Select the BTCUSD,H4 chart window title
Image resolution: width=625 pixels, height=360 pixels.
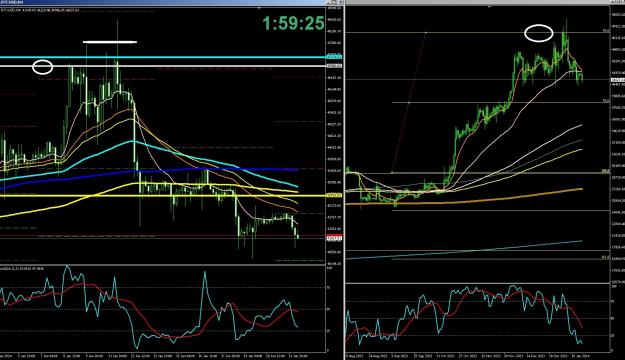pos(12,2)
